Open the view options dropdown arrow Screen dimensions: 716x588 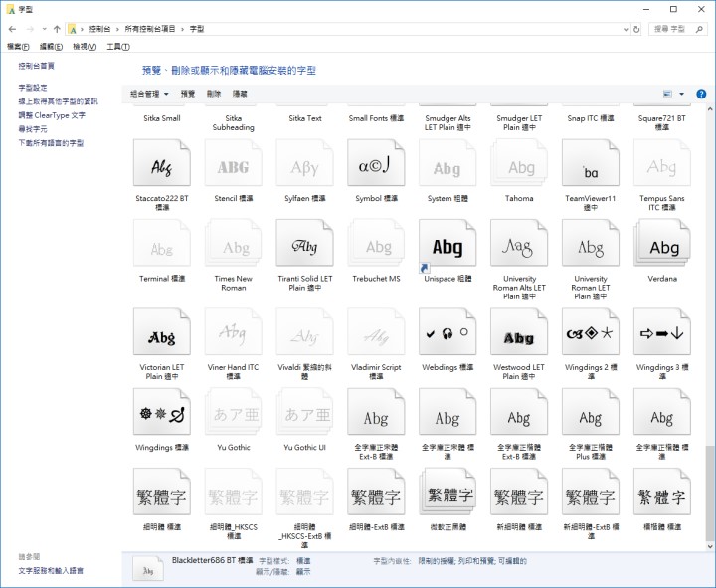coord(681,94)
